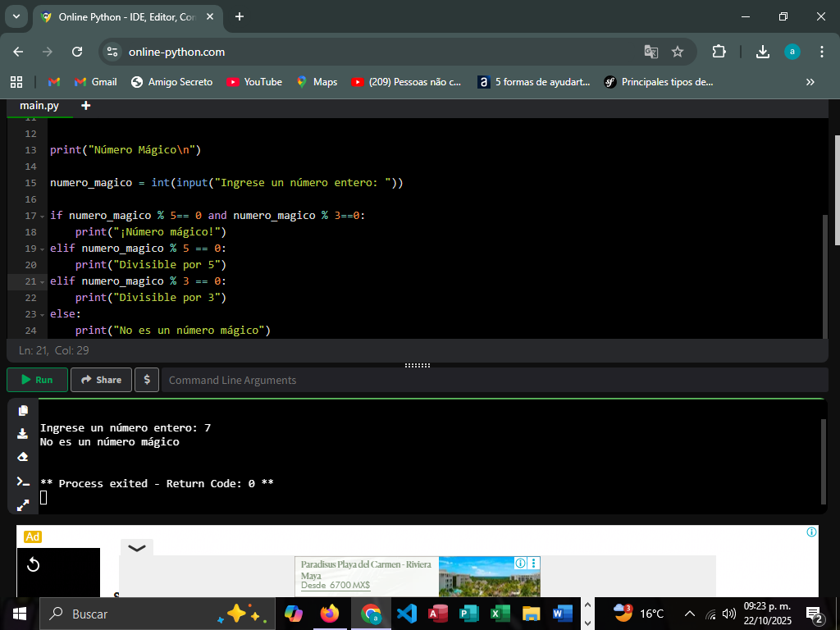Open the YouTube bookmark
Image resolution: width=840 pixels, height=630 pixels.
pos(254,82)
